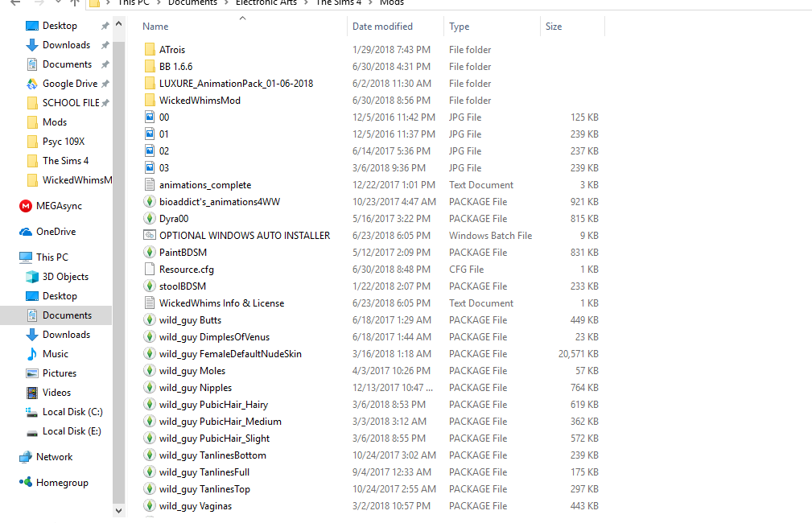Viewport: 812px width, 523px height.
Task: Click the 3D Objects icon
Action: pos(32,277)
